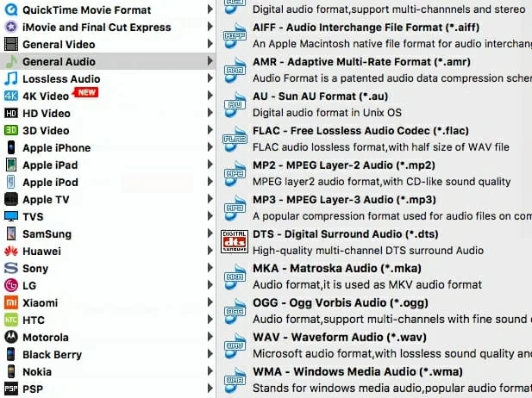Click the MP3 format icon
The width and height of the screenshot is (532, 398).
click(x=235, y=207)
